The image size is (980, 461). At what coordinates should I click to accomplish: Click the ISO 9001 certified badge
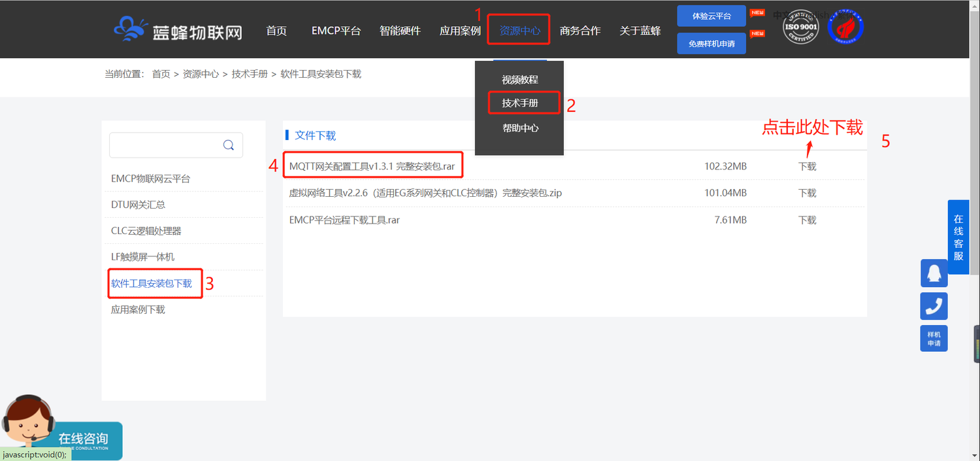tap(800, 27)
